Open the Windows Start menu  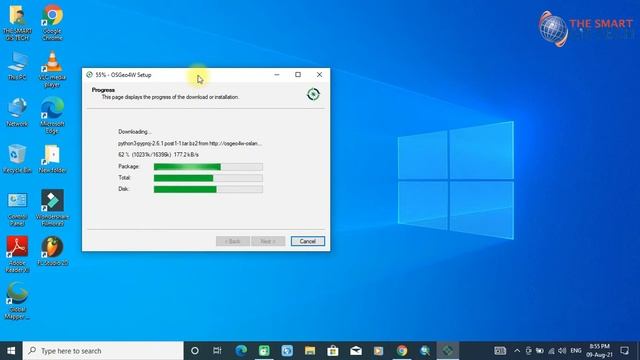tap(11, 351)
